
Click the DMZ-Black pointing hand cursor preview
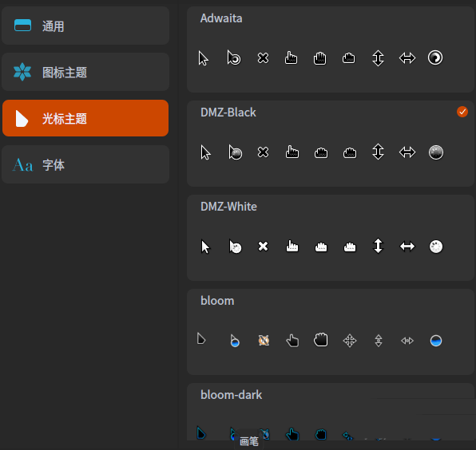pos(292,152)
